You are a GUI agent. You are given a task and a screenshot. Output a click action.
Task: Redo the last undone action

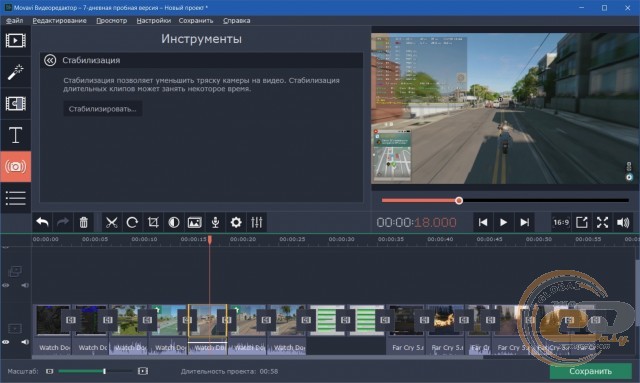coord(63,223)
